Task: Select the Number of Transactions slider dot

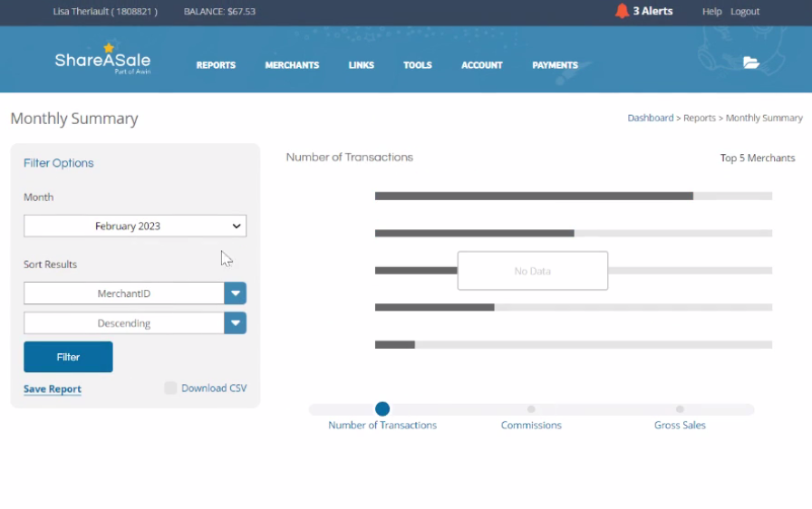Action: 382,409
